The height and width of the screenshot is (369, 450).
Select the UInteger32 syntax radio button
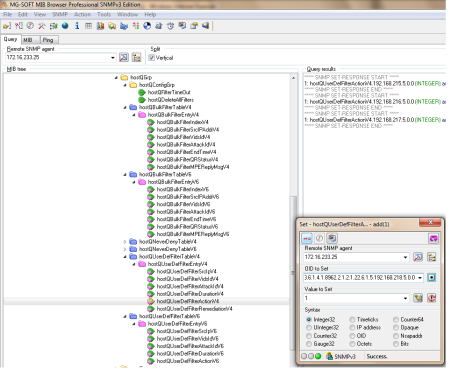[309, 328]
